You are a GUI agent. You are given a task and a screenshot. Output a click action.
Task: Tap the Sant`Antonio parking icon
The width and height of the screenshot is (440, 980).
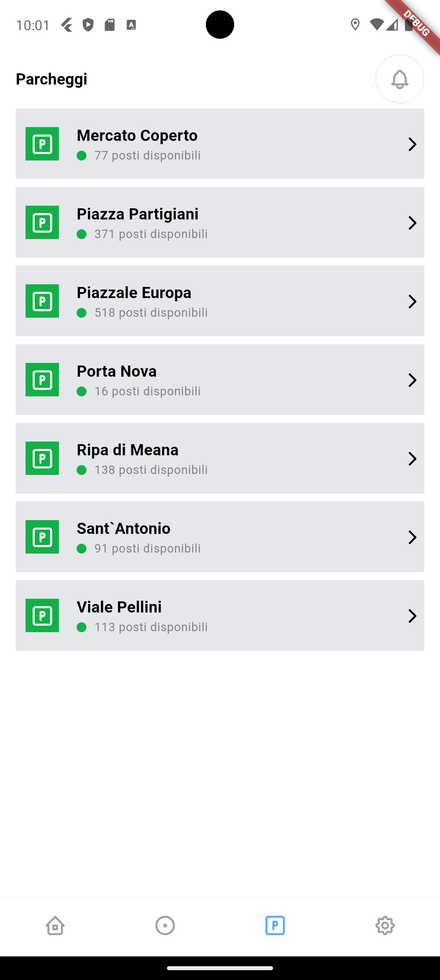42,537
